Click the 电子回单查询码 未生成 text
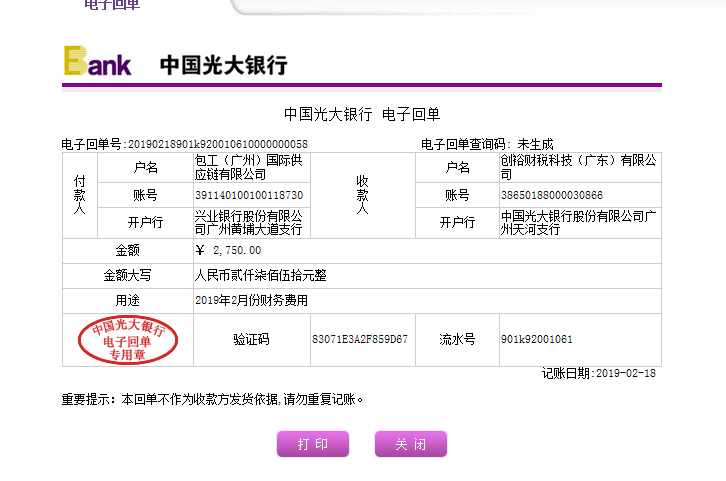 coord(487,144)
